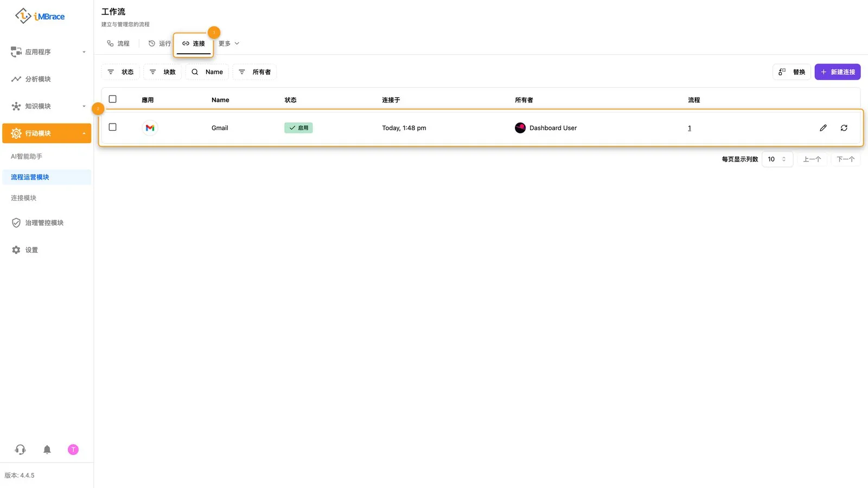
Task: Open the flow count link 1
Action: tap(690, 128)
